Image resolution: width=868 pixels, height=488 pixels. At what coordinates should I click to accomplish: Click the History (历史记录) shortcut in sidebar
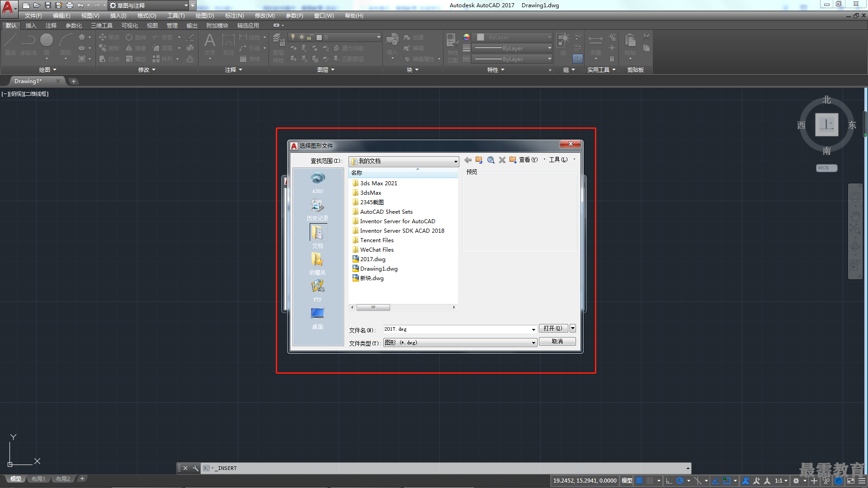click(x=317, y=210)
